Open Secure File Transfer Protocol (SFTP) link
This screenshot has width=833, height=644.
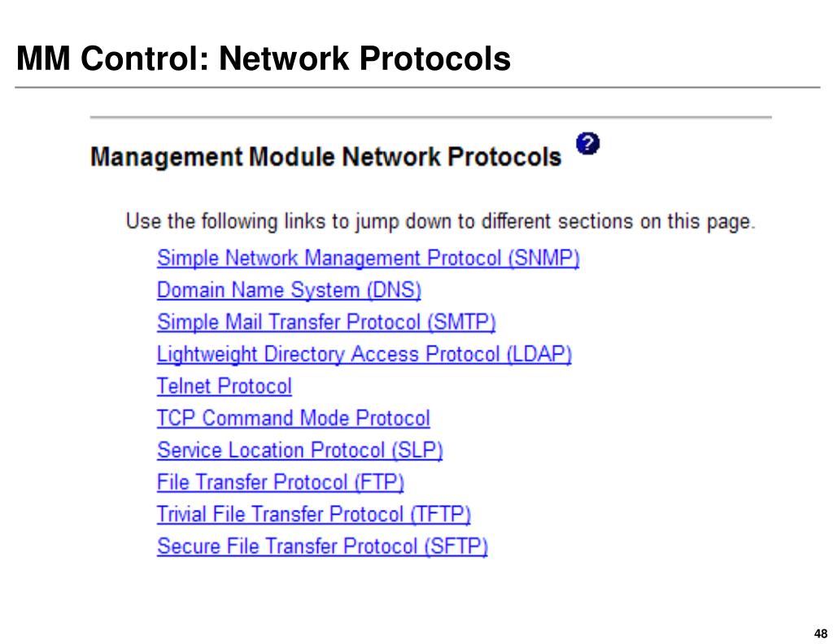pos(322,546)
